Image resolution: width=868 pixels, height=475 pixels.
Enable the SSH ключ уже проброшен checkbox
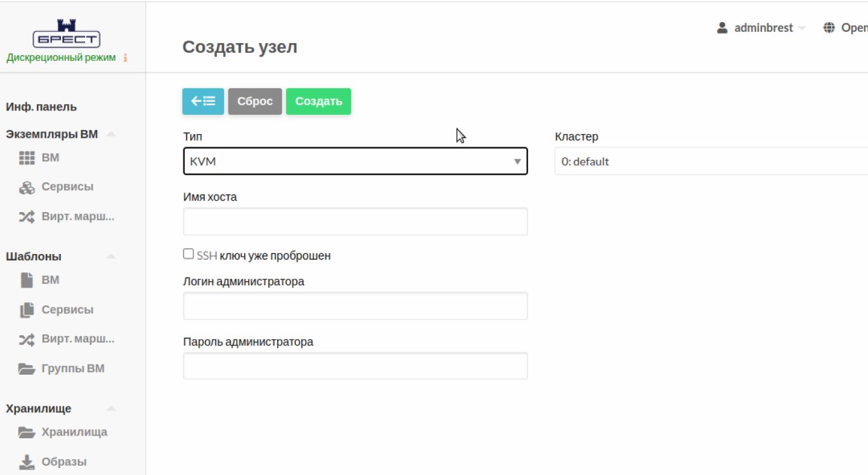click(188, 254)
